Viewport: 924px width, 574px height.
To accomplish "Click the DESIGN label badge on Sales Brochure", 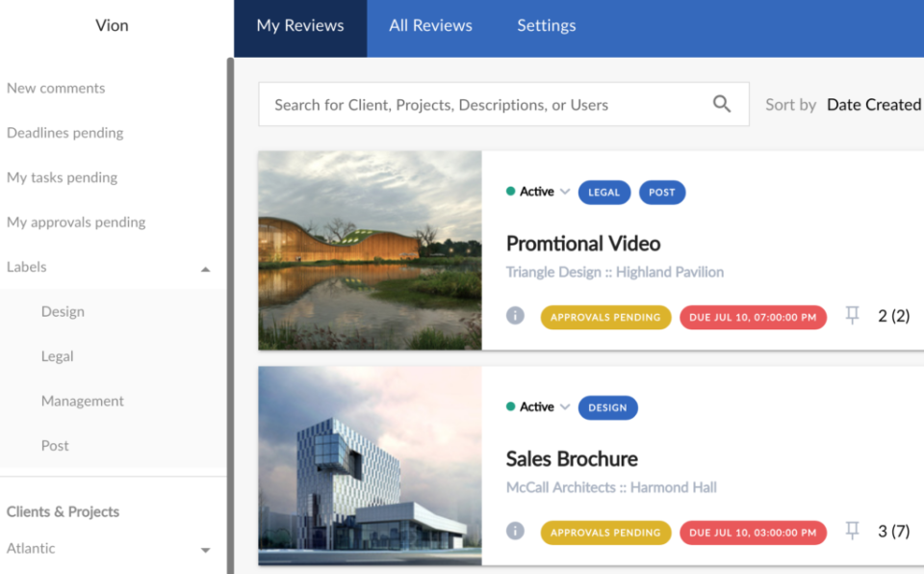I will tap(607, 407).
